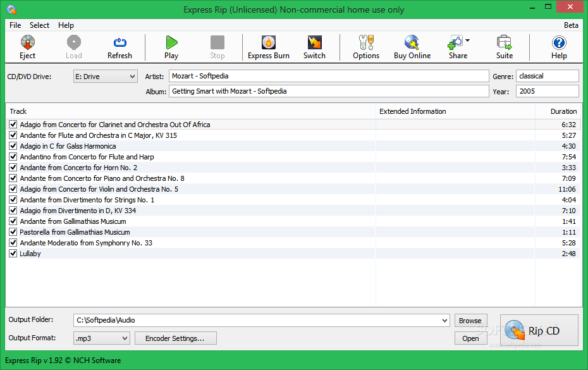
Task: Open the Switch converter tool
Action: (314, 43)
